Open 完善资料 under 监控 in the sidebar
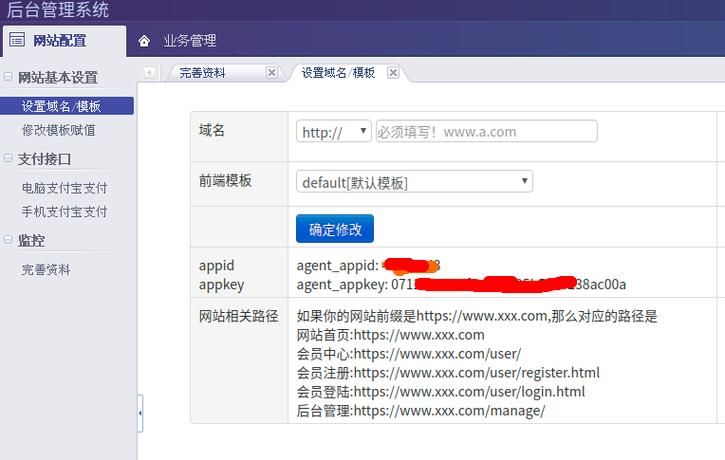The width and height of the screenshot is (725, 460). pyautogui.click(x=46, y=270)
